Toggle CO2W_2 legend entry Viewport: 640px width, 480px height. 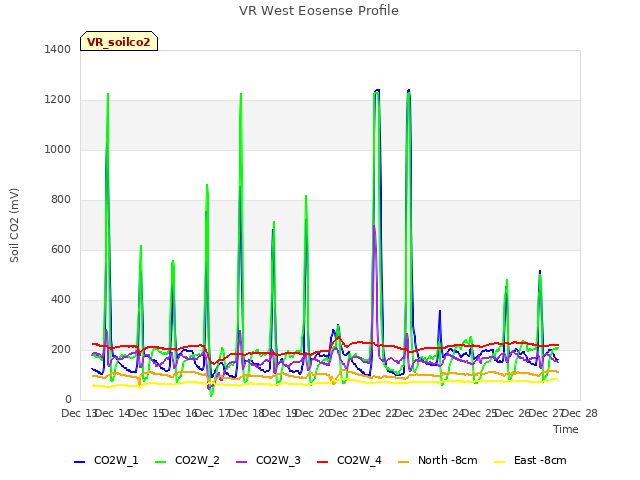click(x=187, y=460)
